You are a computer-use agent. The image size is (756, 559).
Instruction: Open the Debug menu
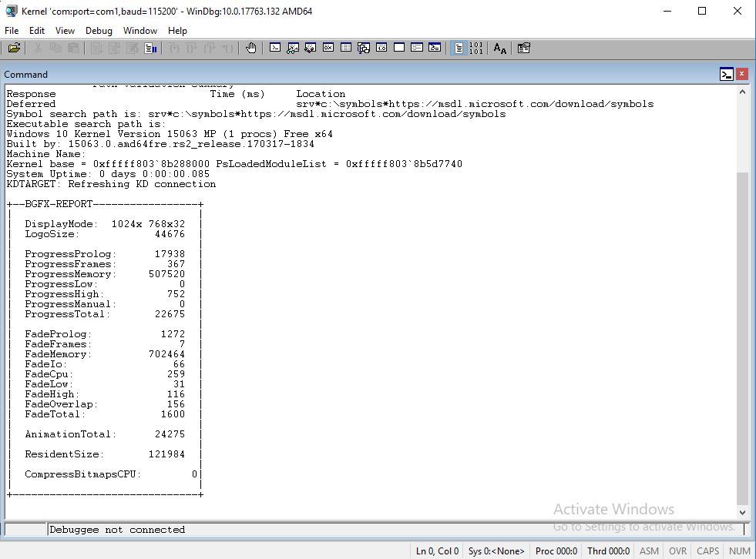(99, 31)
